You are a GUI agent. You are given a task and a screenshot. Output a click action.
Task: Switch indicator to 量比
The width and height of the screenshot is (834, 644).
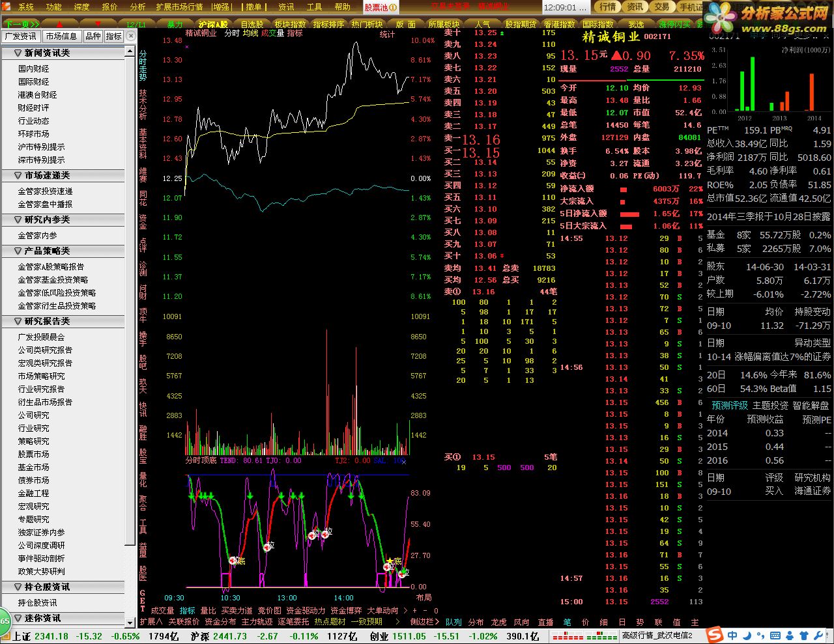[208, 611]
